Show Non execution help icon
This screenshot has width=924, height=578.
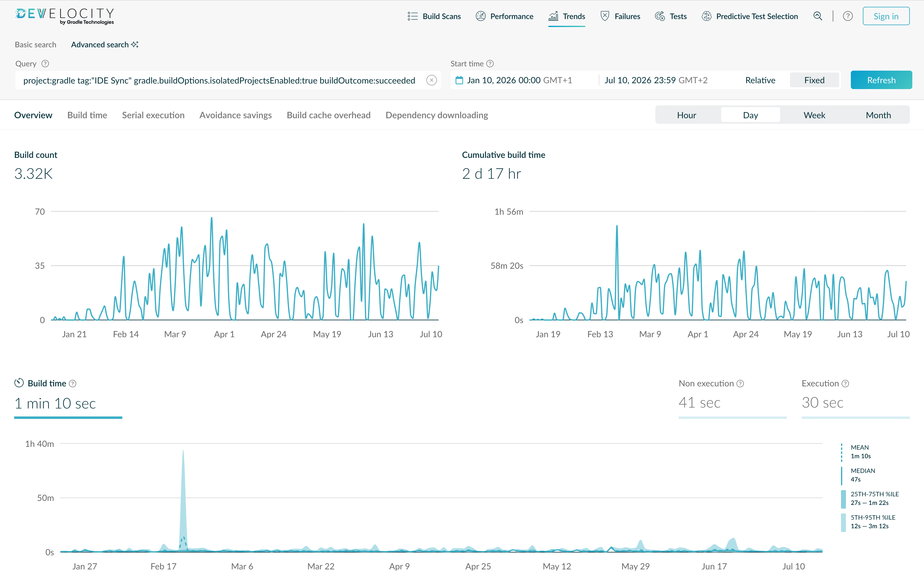740,383
